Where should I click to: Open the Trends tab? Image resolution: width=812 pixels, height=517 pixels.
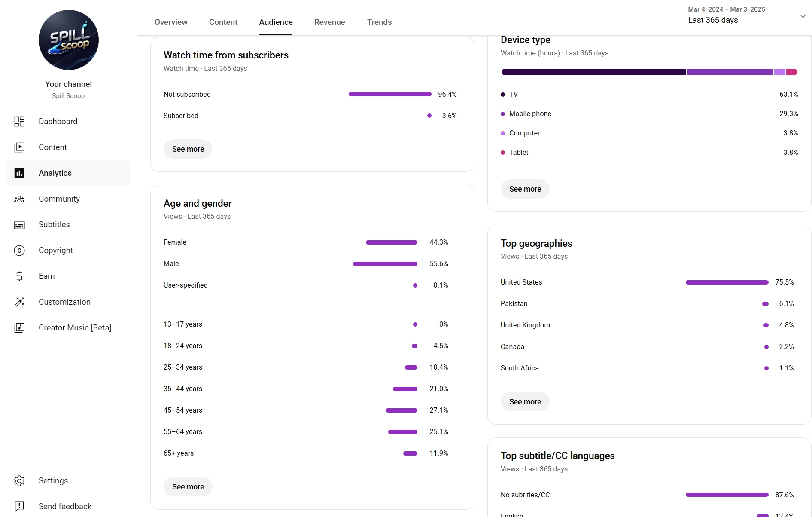[x=379, y=22]
